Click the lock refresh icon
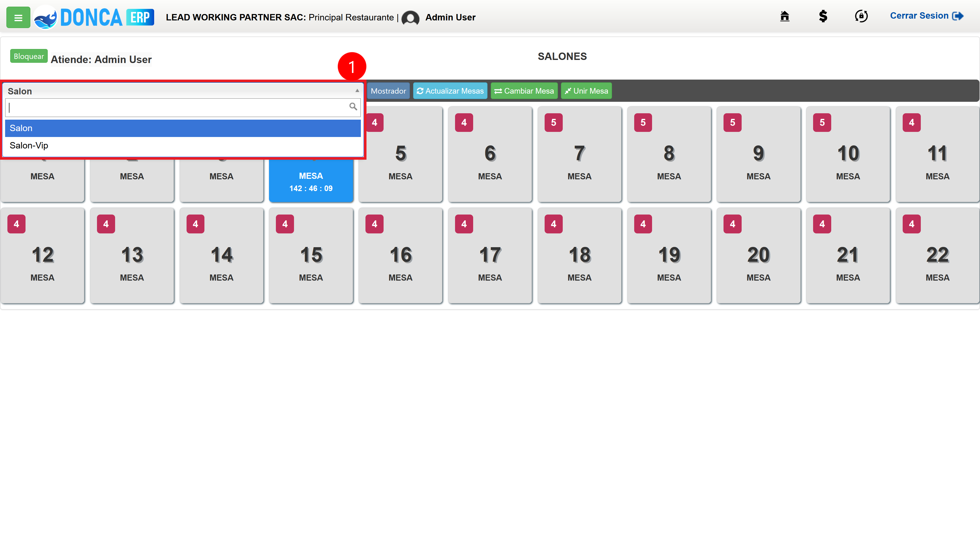The image size is (980, 551). pos(861,16)
